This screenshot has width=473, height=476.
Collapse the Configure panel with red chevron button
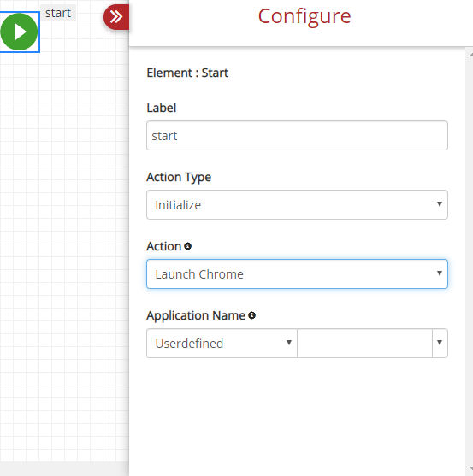(x=116, y=17)
